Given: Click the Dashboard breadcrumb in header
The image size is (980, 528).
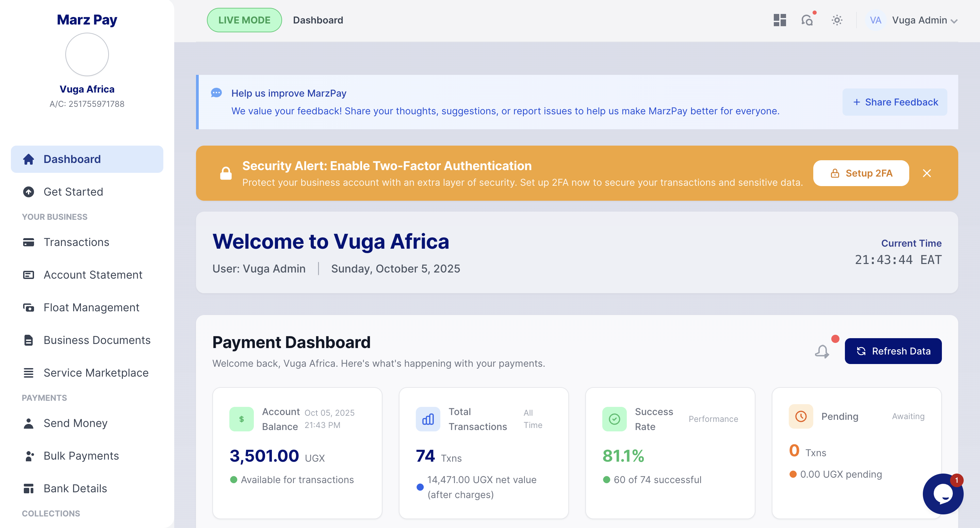Looking at the screenshot, I should coord(318,20).
